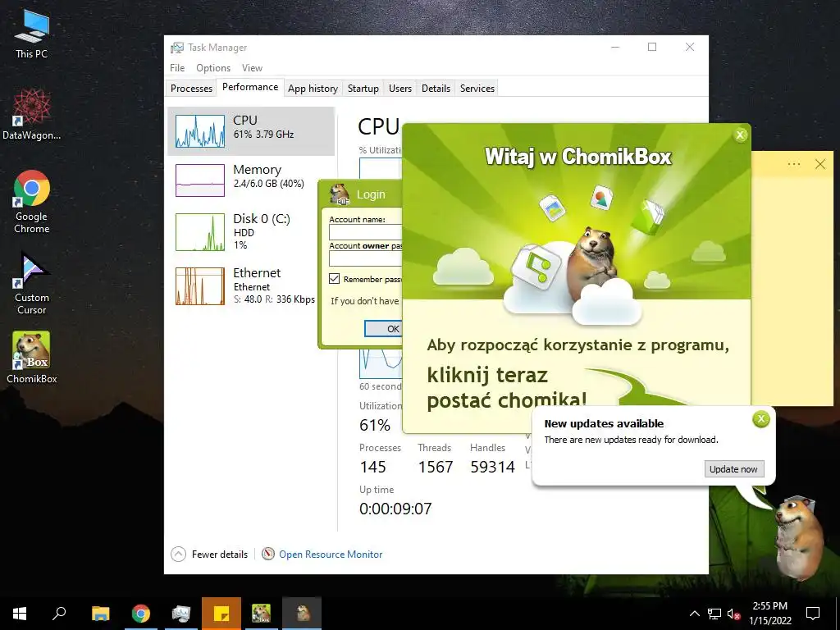Image resolution: width=840 pixels, height=630 pixels.
Task: Switch to the Users tab
Action: [x=400, y=89]
